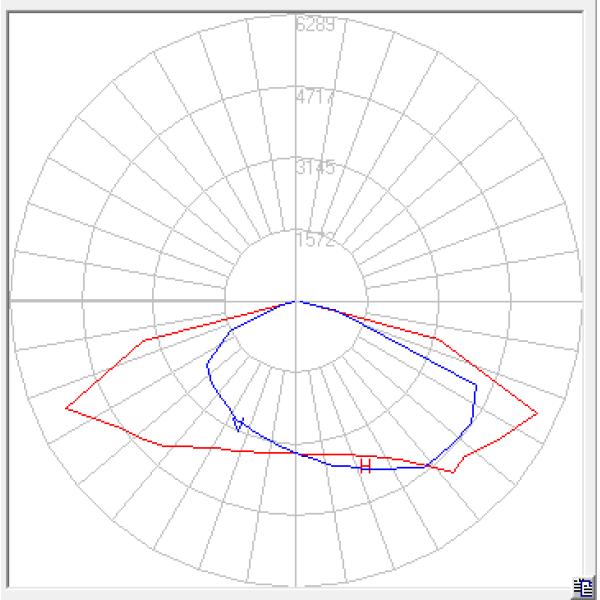Click the leftmost point of blue curve

pyautogui.click(x=207, y=363)
